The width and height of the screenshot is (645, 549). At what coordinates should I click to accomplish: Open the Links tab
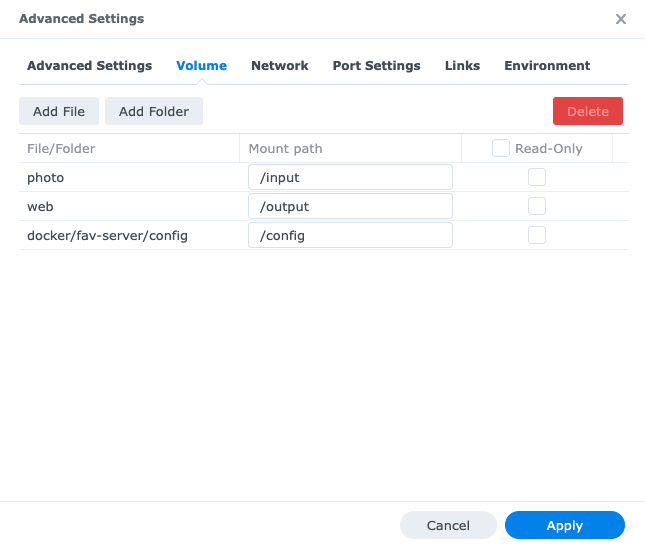pos(462,66)
